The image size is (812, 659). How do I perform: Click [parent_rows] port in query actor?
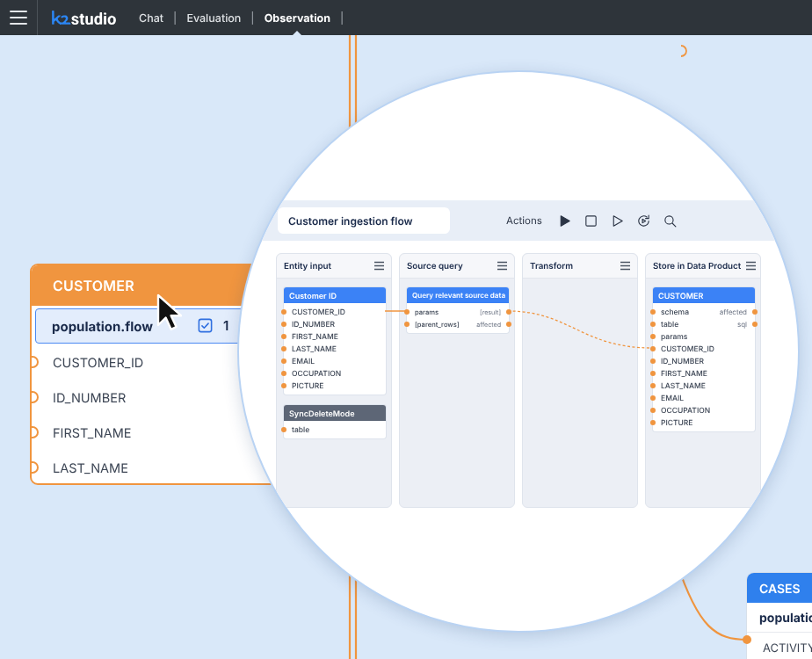point(407,324)
